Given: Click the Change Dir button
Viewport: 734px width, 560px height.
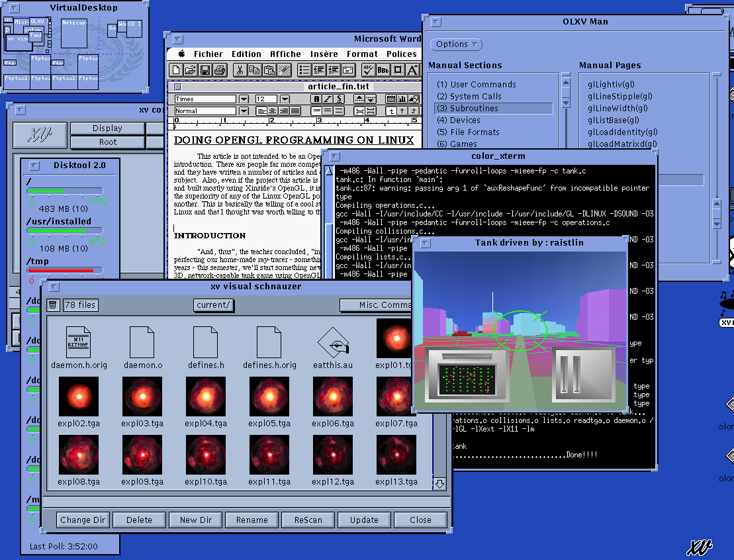Looking at the screenshot, I should pyautogui.click(x=83, y=520).
